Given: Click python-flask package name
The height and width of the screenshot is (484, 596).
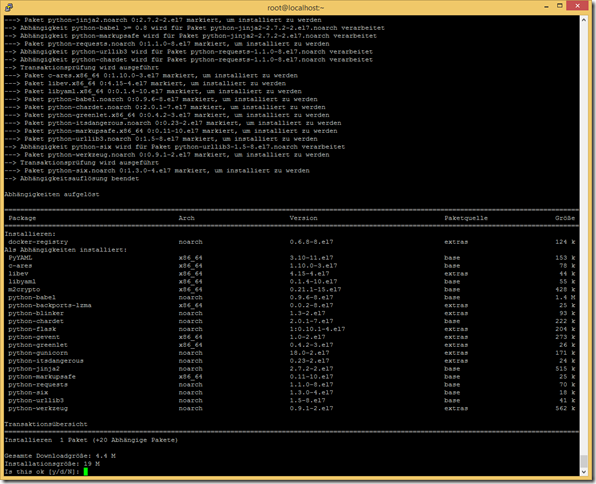Looking at the screenshot, I should 32,329.
